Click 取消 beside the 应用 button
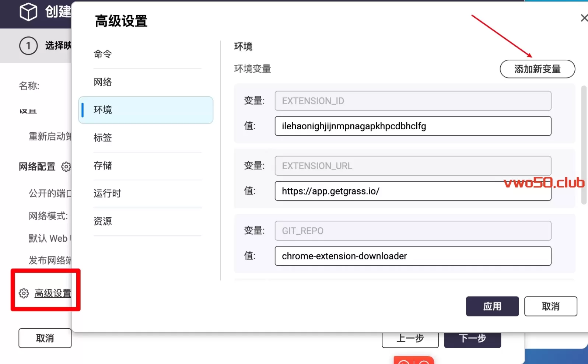Viewport: 588px width, 364px height. click(550, 306)
